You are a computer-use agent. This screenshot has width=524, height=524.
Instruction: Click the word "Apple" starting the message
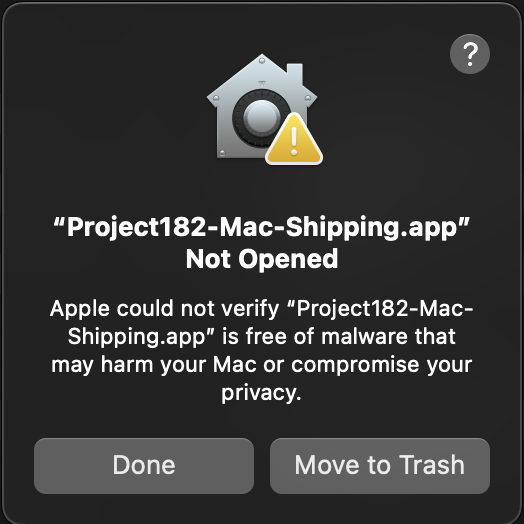point(80,309)
